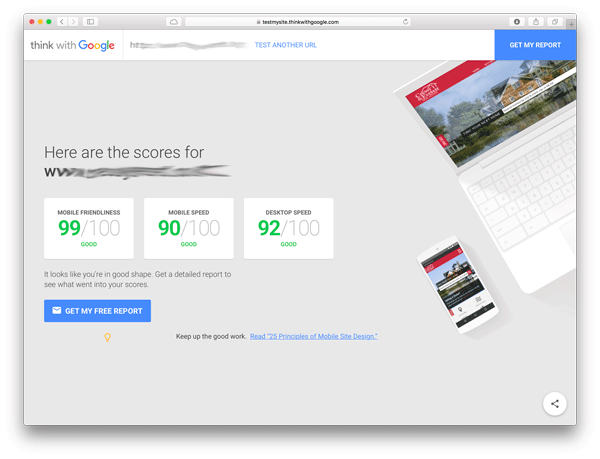Click the GET MY REPORT header button

tap(535, 45)
